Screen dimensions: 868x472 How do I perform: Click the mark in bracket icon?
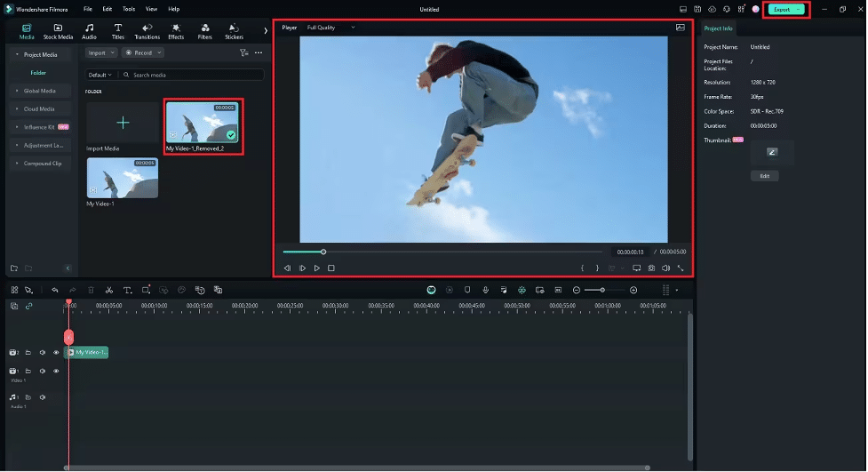click(x=582, y=268)
